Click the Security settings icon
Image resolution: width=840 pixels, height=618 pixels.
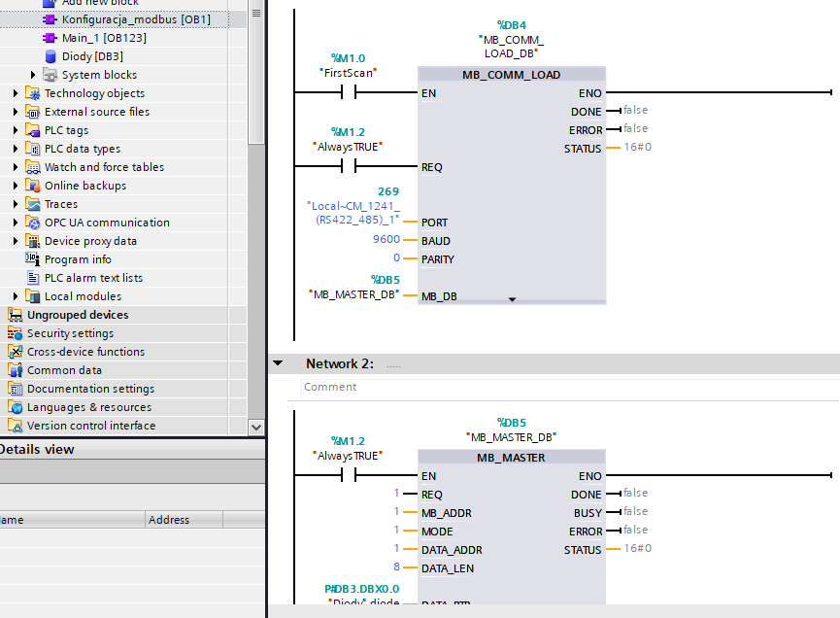pyautogui.click(x=16, y=333)
